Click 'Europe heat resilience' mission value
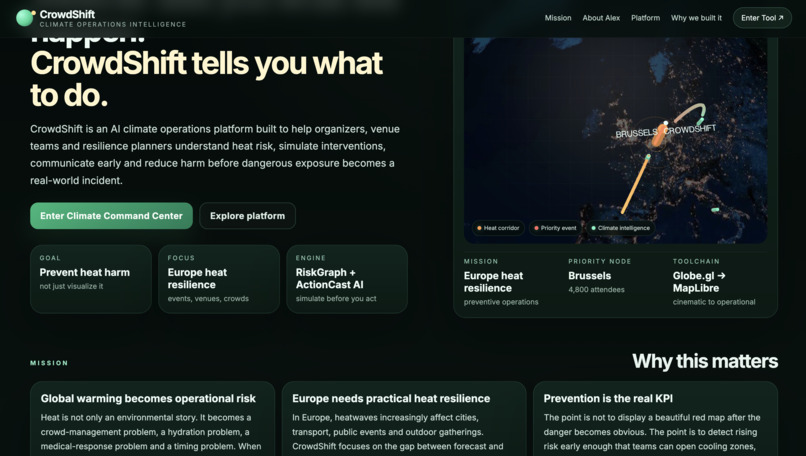The height and width of the screenshot is (456, 806). tap(493, 282)
